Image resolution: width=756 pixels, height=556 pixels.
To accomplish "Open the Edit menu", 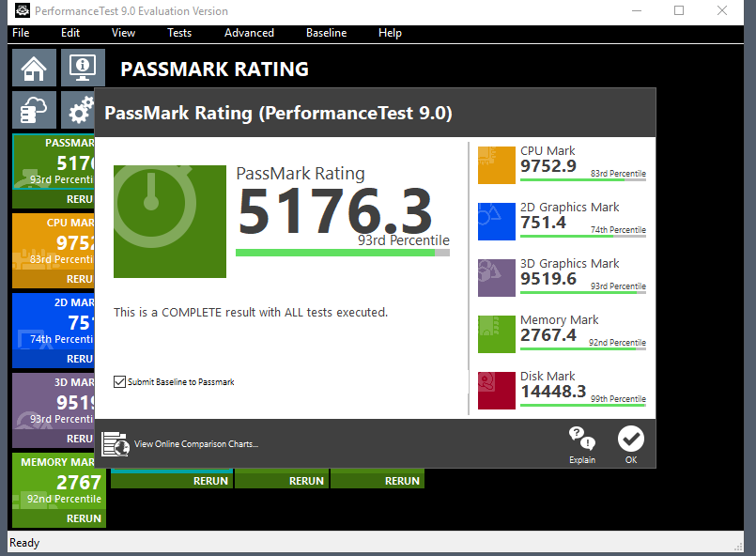I will pyautogui.click(x=70, y=33).
